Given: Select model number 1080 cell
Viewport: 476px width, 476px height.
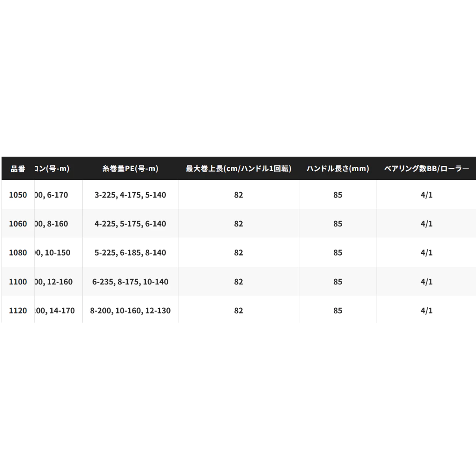Looking at the screenshot, I should tap(18, 252).
